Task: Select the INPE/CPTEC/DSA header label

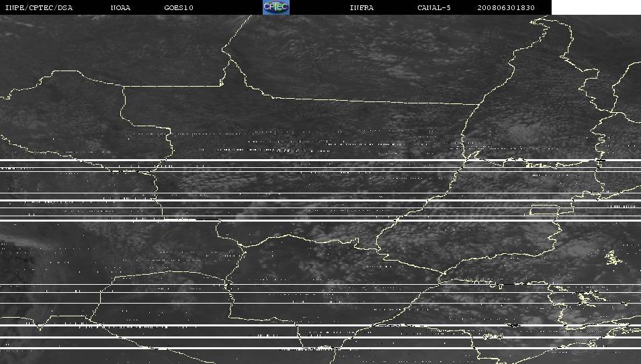Action: tap(39, 8)
